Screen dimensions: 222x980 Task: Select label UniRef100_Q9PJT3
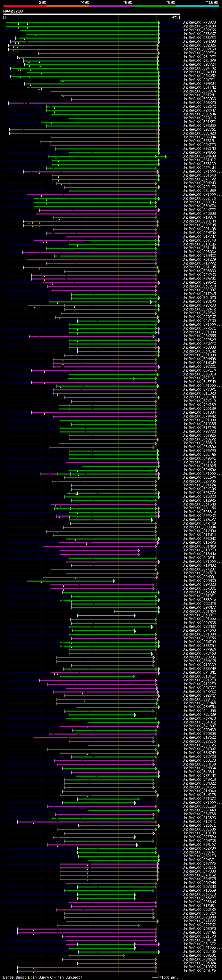coord(199,187)
